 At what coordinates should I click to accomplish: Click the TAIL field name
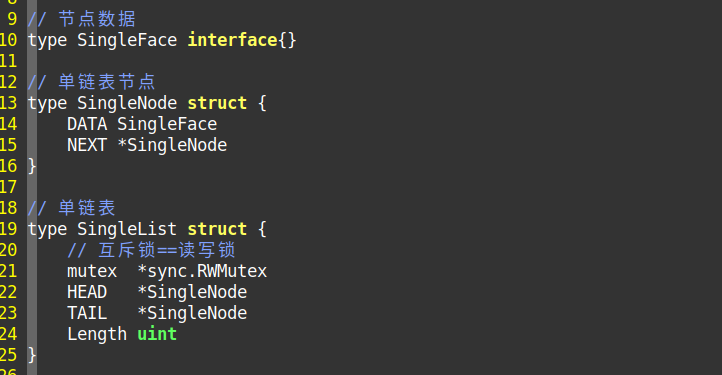(87, 313)
